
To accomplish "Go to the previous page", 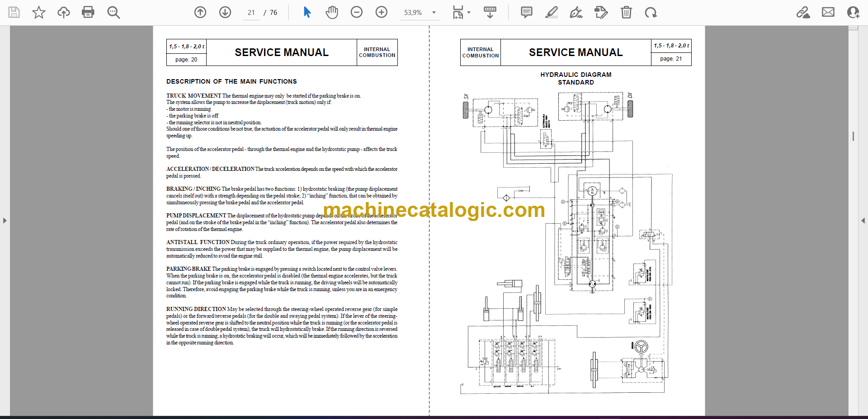I will [200, 12].
